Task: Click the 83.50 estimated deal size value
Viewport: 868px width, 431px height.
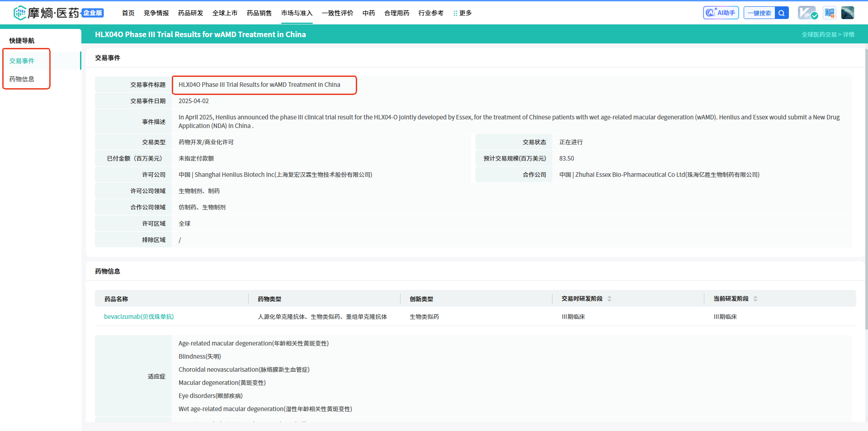Action: point(566,158)
